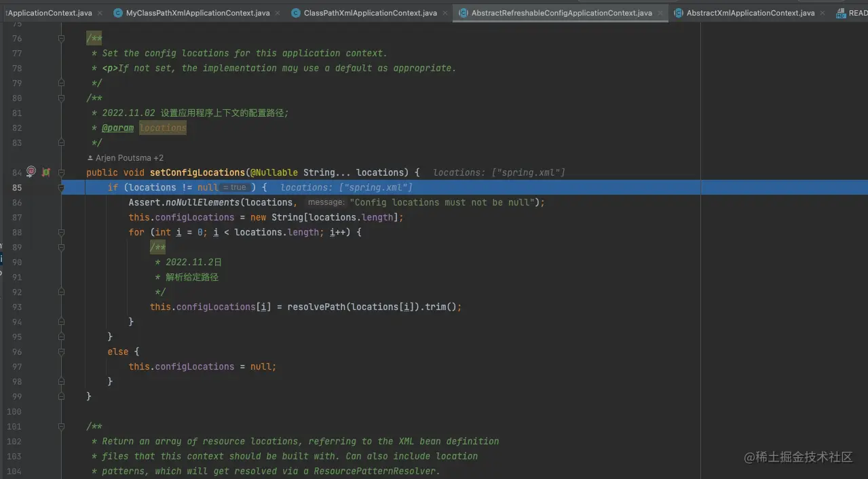
Task: Click the locations inline value hint on line 85
Action: click(346, 187)
